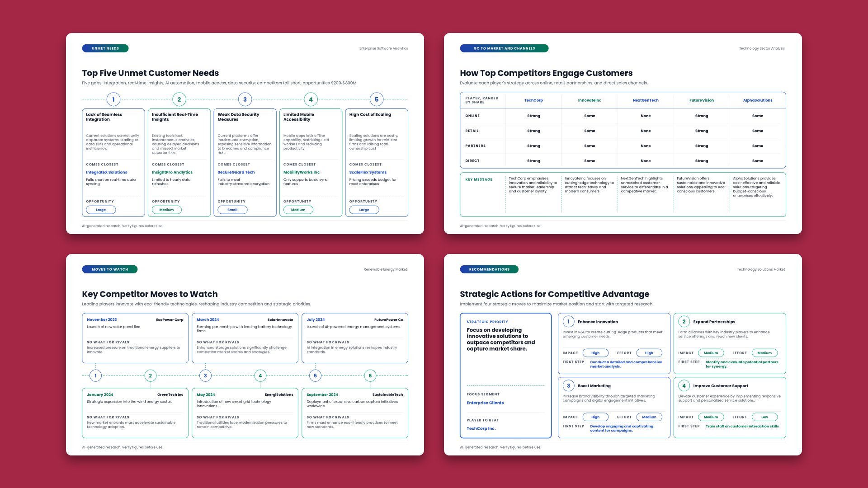Click the NextGenTech column header
This screenshot has height=488, width=868.
[646, 100]
